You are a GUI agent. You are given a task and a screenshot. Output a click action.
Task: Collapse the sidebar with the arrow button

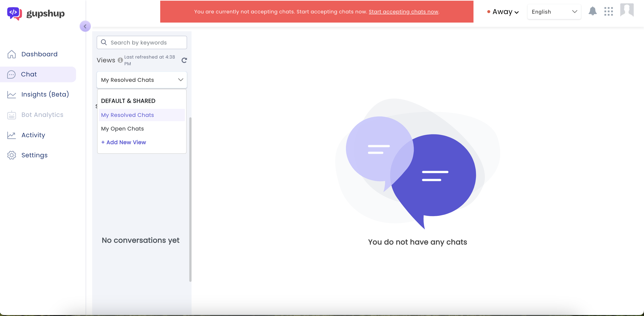(85, 26)
